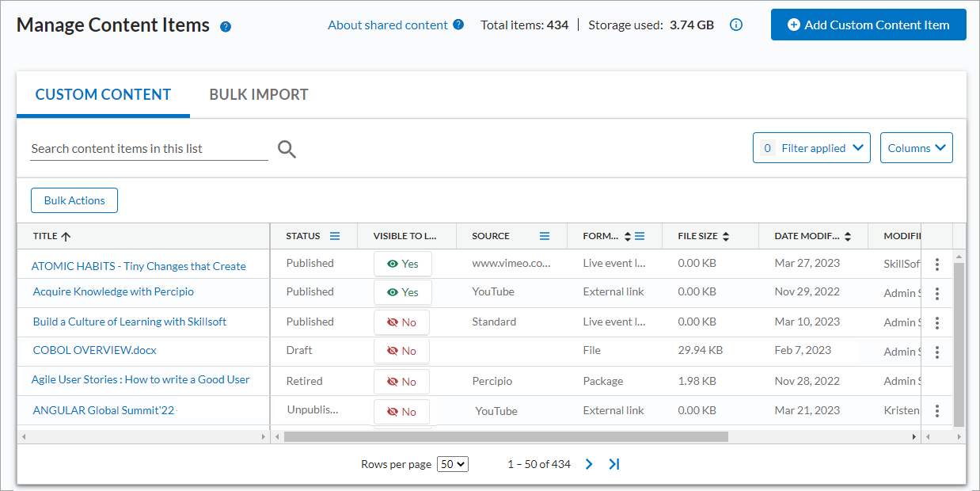Screen dimensions: 980x491
Task: Sort the table by DATE MODIFIED
Action: pyautogui.click(x=847, y=235)
